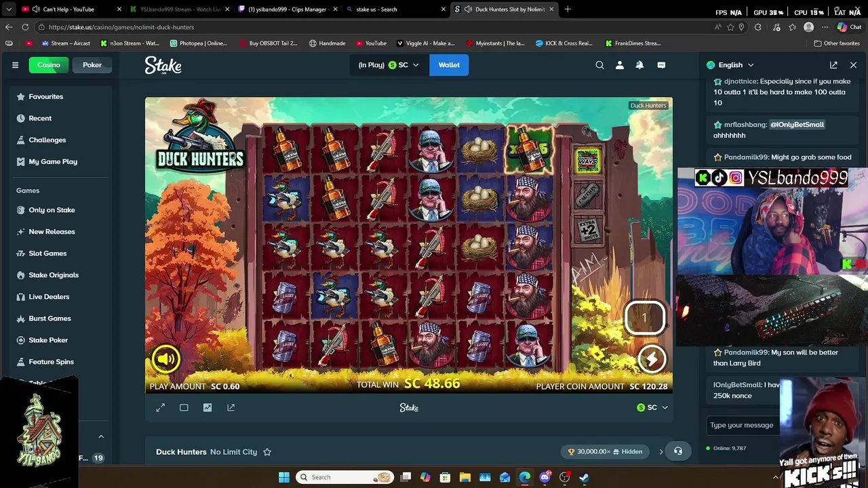868x488 pixels.
Task: Open the user profile icon
Action: 620,65
